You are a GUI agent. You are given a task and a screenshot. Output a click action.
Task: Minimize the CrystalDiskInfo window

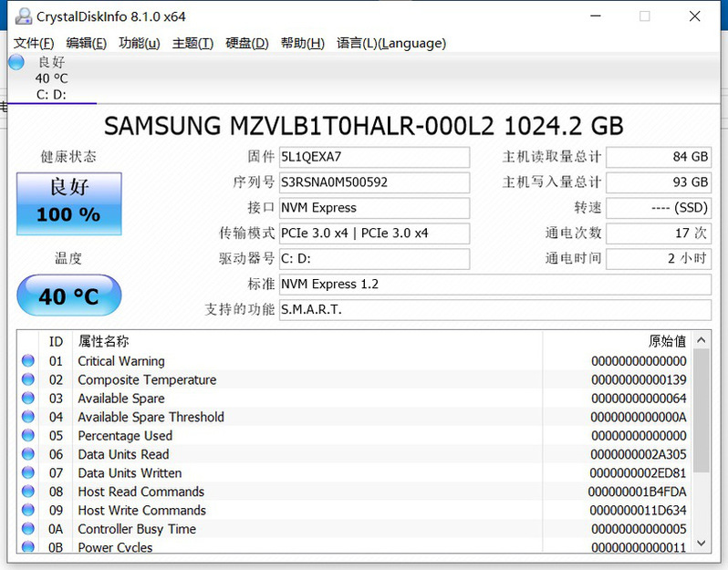click(x=596, y=16)
